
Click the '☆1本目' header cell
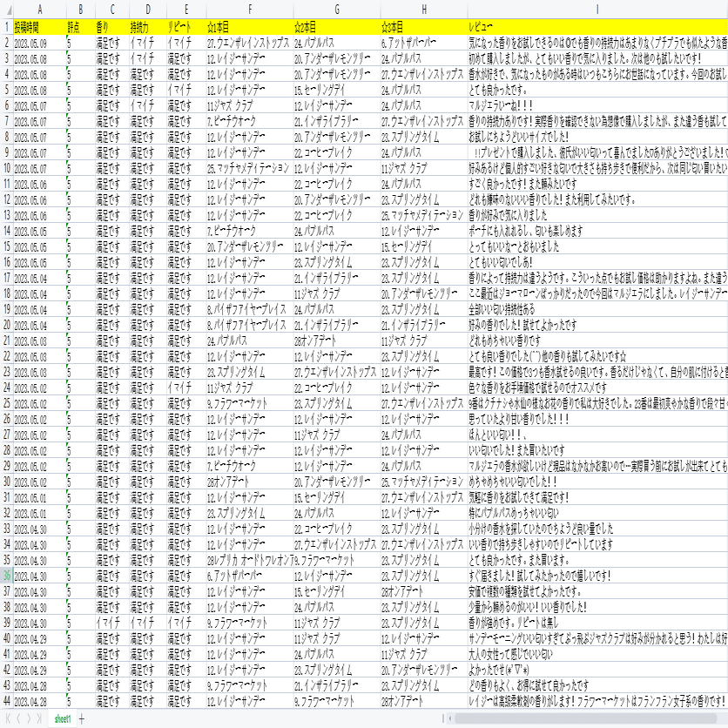click(250, 27)
